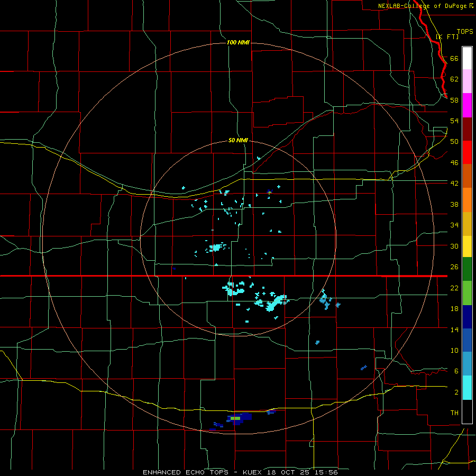Click the black TH legend band
This screenshot has height=476, width=476.
tap(467, 411)
